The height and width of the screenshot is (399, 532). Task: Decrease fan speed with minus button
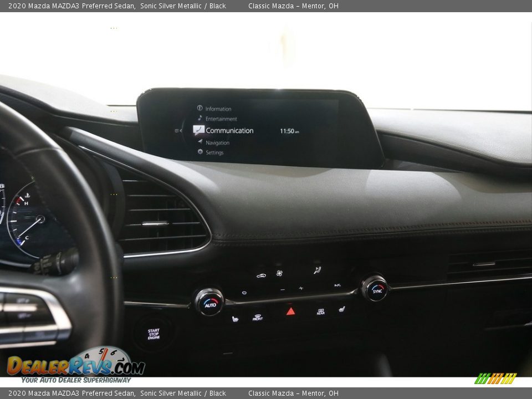(x=282, y=289)
